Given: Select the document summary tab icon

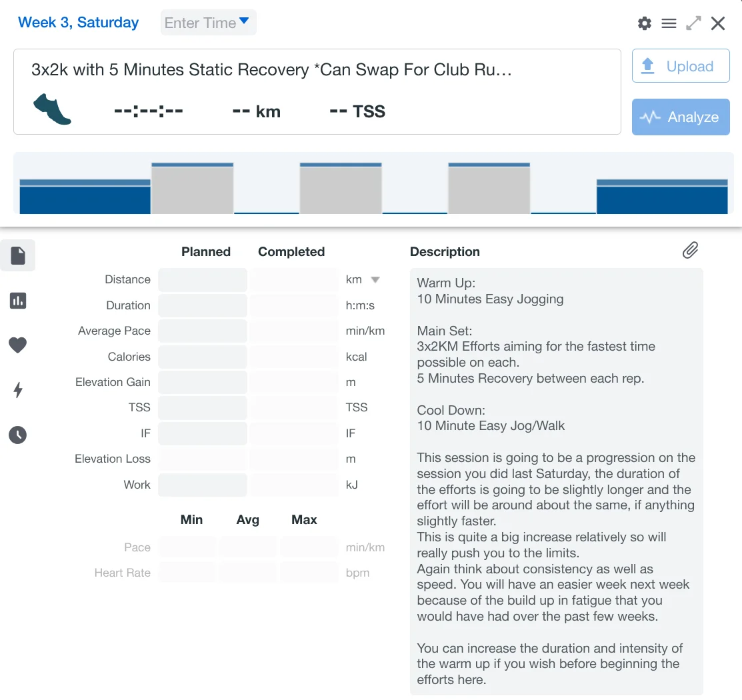Looking at the screenshot, I should [18, 255].
